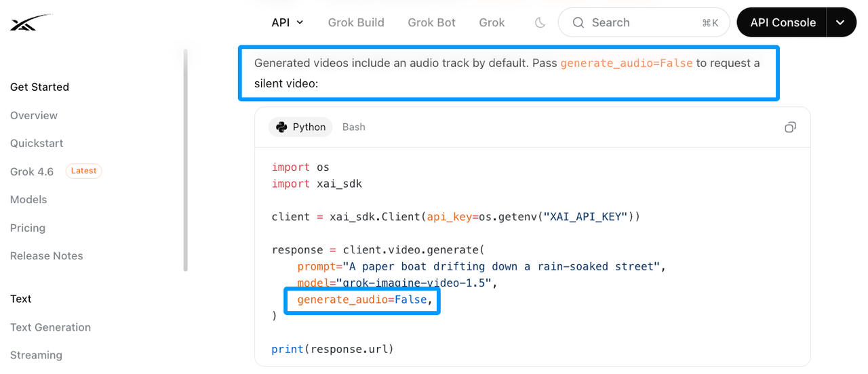Focus the Search field
This screenshot has width=868, height=374.
[644, 22]
